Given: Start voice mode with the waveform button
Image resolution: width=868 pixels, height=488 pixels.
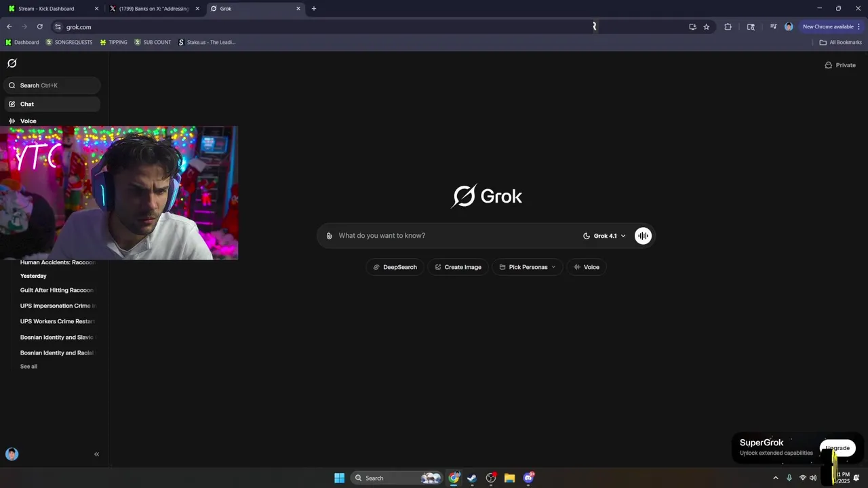Looking at the screenshot, I should point(643,236).
